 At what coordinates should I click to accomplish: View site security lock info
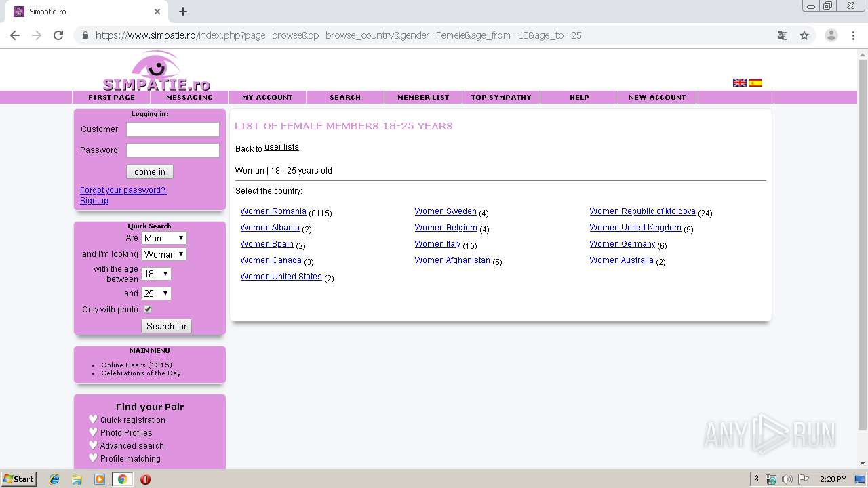(x=85, y=35)
